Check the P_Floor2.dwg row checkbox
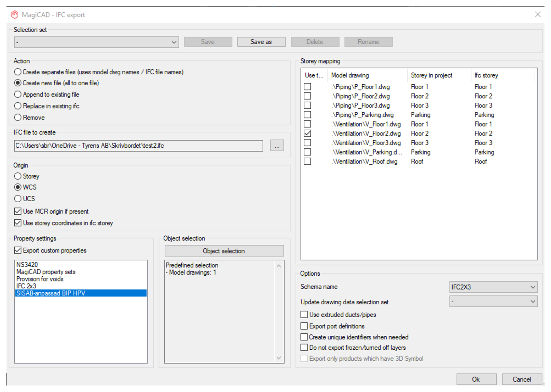Viewport: 551px width, 392px height. click(x=307, y=96)
